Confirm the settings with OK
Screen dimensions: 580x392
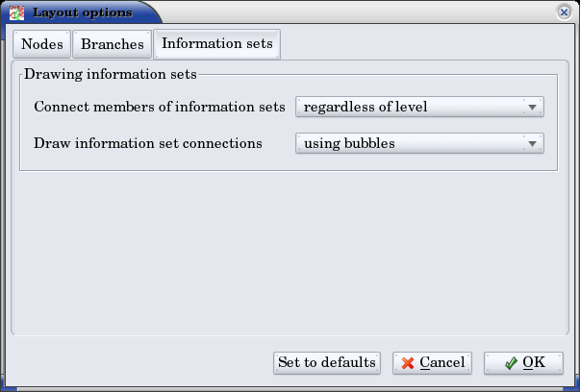(x=523, y=363)
